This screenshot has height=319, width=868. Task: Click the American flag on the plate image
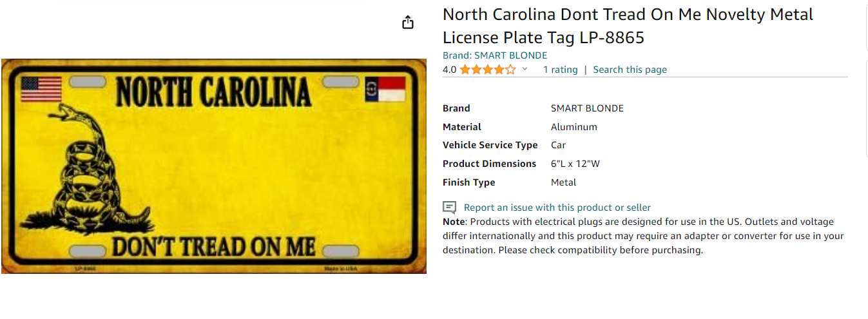point(41,89)
